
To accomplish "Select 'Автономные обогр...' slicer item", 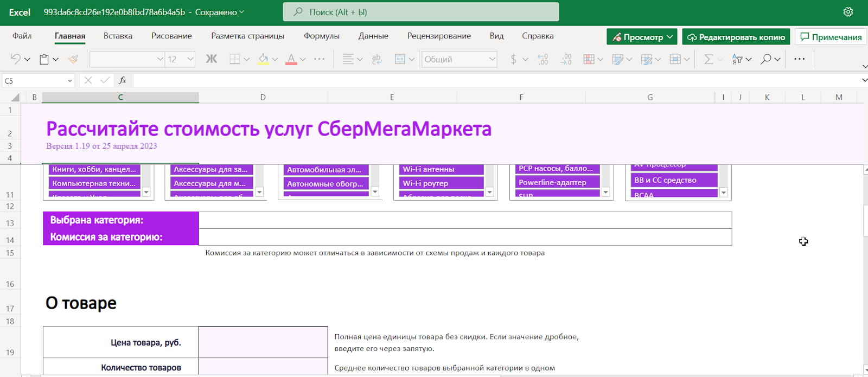I will (327, 184).
